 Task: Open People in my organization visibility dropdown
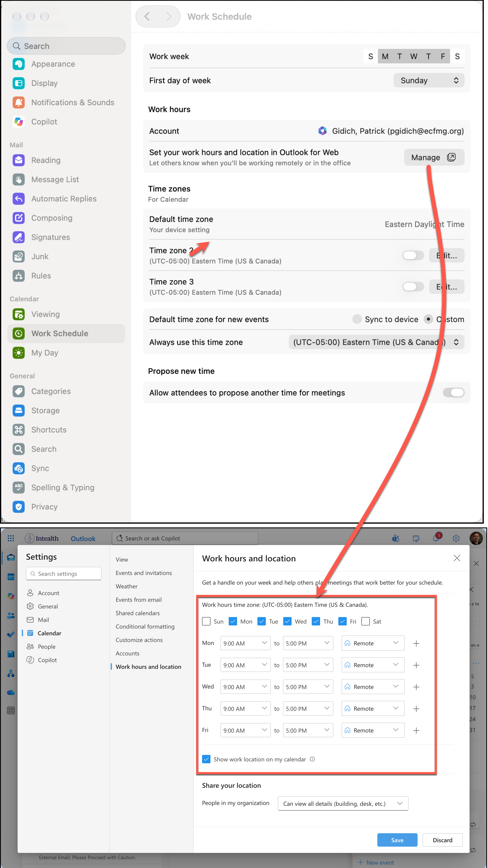pos(343,804)
